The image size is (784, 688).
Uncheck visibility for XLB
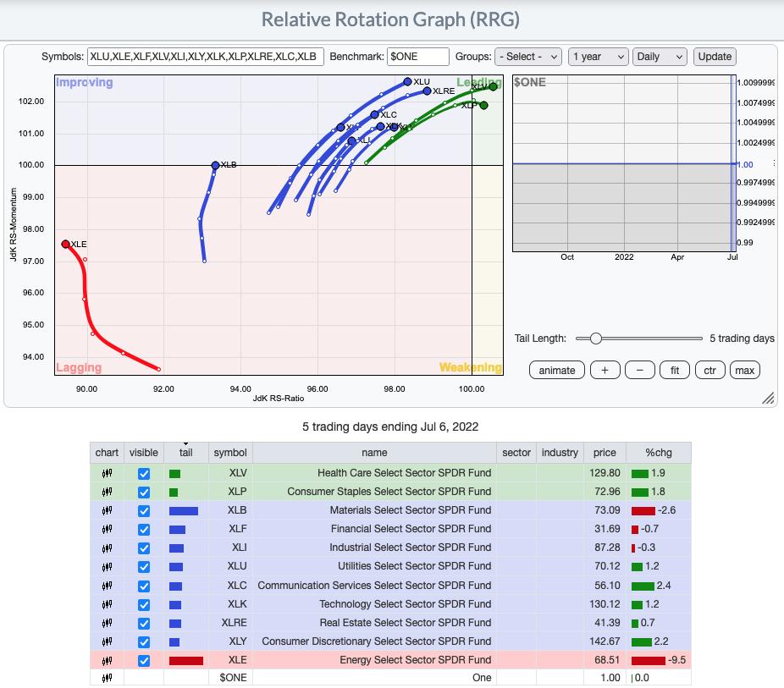tap(143, 511)
